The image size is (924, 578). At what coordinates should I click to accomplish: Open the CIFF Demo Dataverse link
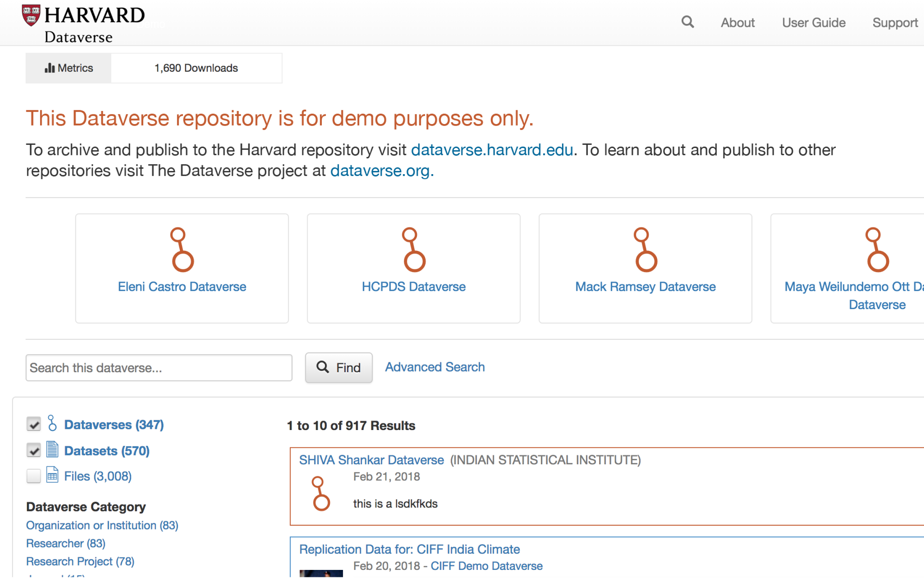pos(486,566)
